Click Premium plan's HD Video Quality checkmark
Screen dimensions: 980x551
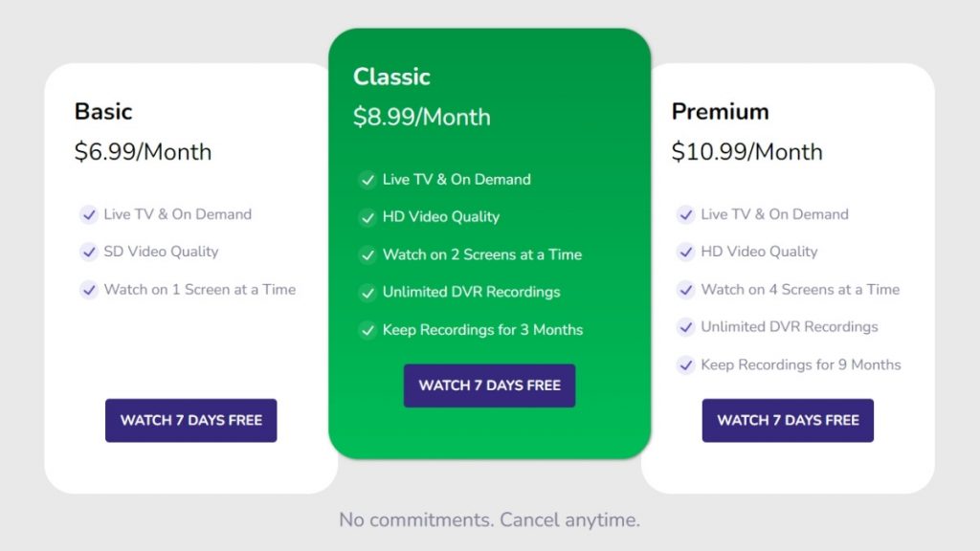point(685,252)
